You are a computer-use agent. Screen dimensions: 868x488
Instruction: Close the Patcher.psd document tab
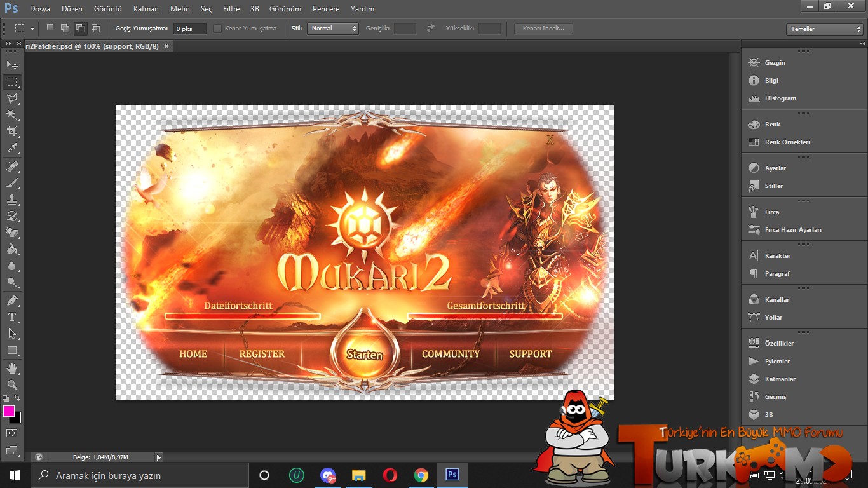(x=166, y=46)
